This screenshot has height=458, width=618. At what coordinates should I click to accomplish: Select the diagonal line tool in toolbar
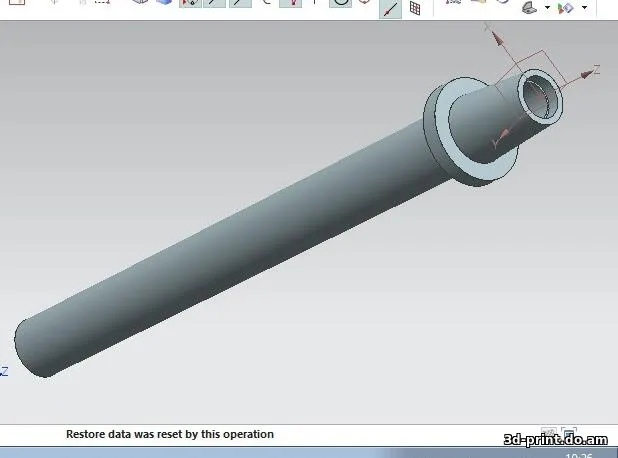point(391,8)
